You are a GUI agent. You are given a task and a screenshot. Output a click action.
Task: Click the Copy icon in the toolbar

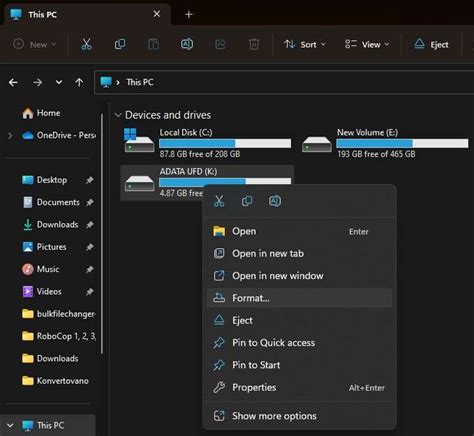coord(120,44)
